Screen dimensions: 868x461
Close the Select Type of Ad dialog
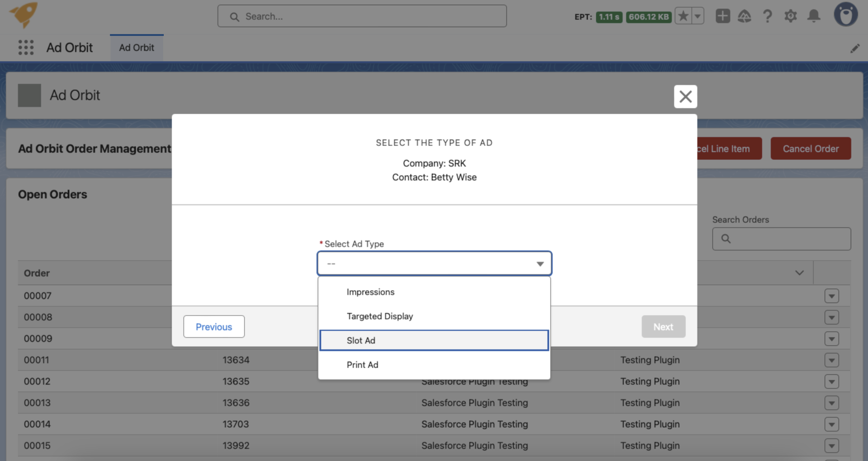685,97
